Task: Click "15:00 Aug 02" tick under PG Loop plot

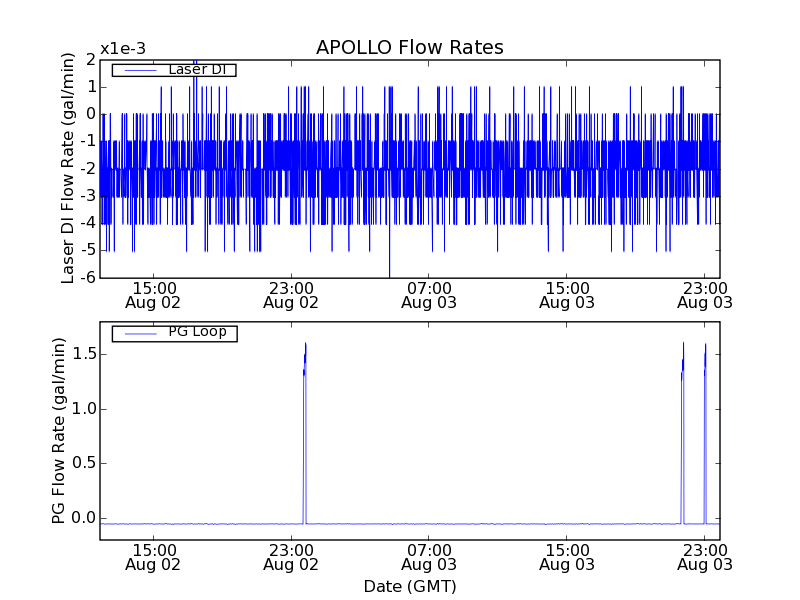Action: coord(153,558)
